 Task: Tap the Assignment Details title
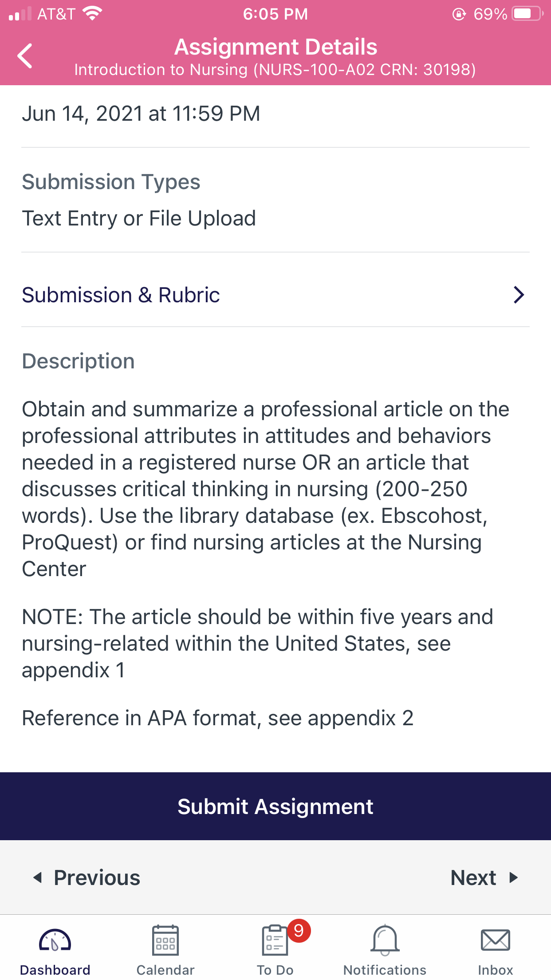275,47
